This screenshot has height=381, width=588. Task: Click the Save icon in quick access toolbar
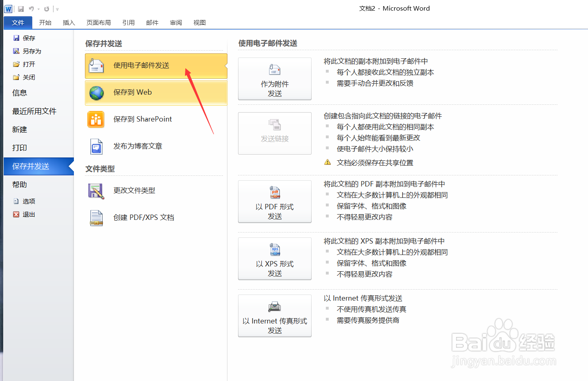[21, 9]
